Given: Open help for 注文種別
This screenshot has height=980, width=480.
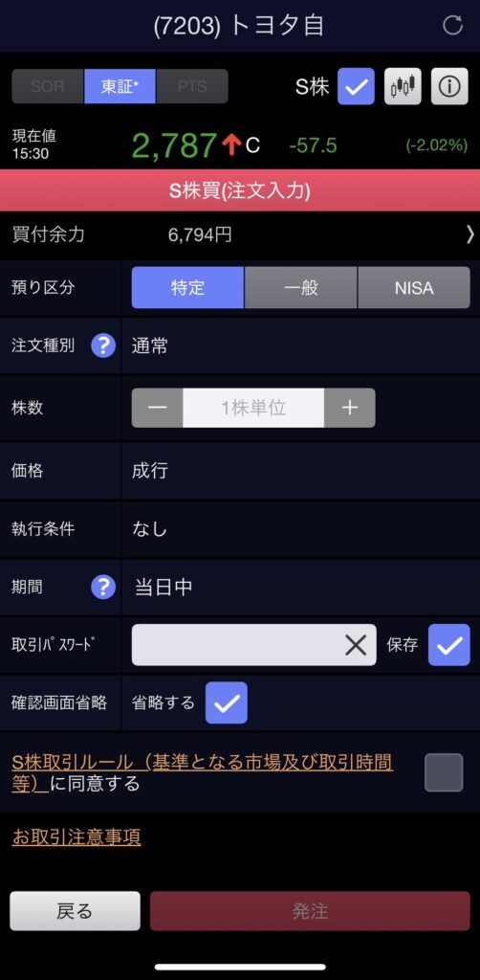Looking at the screenshot, I should (x=103, y=345).
